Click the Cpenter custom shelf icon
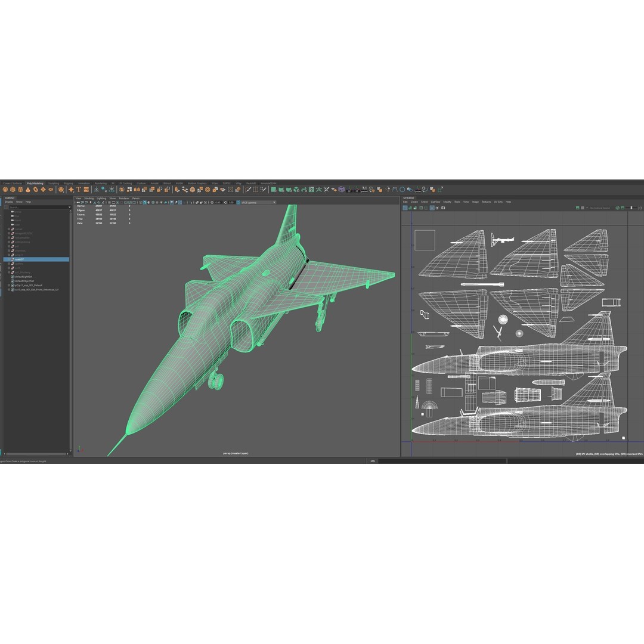The height and width of the screenshot is (644, 644). (417, 190)
